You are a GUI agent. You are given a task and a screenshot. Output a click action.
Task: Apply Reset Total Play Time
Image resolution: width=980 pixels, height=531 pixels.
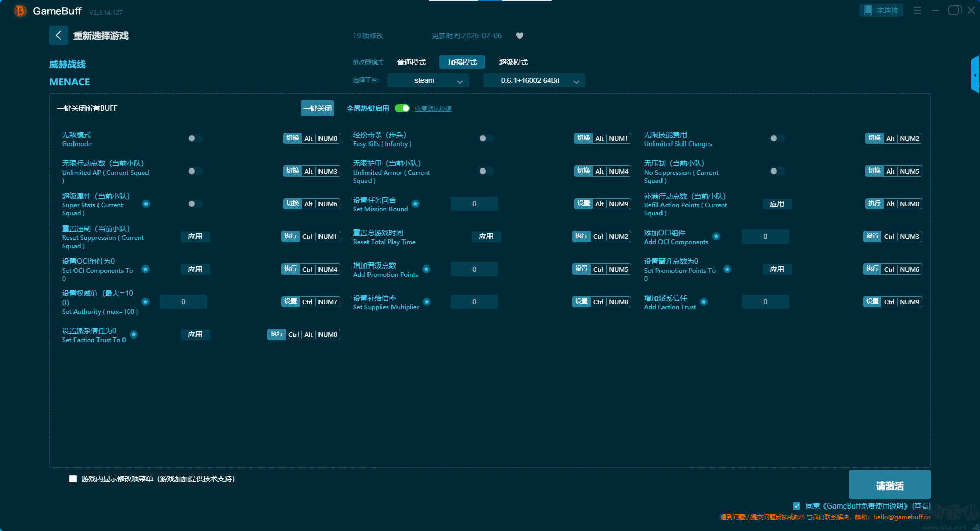coord(486,236)
